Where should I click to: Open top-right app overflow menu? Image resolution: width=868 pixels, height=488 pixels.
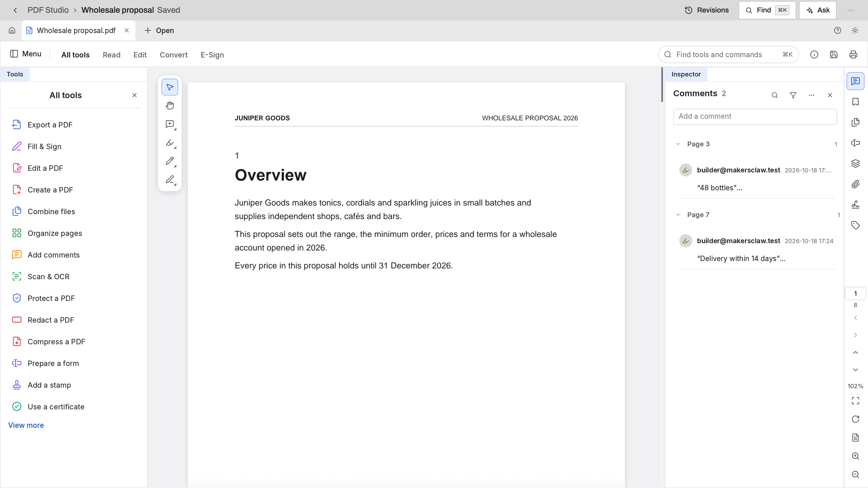click(850, 10)
